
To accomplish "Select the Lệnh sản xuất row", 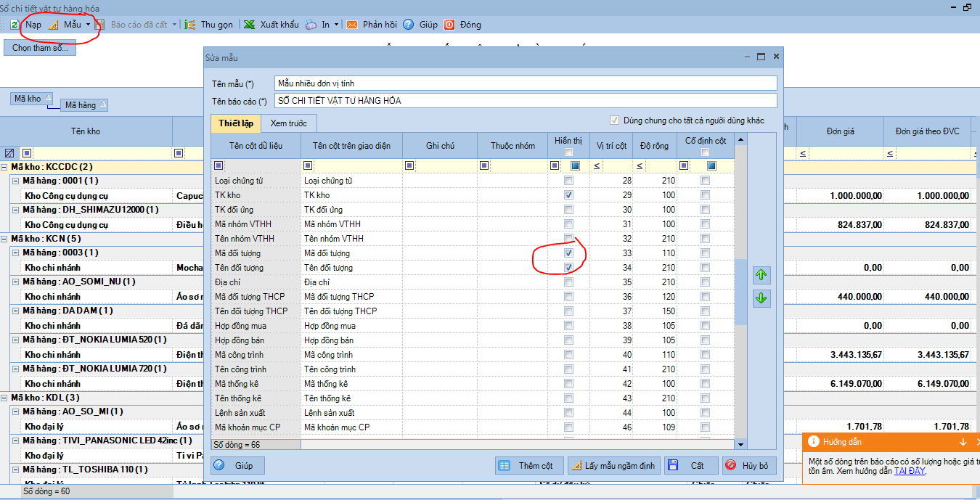I will coord(473,413).
